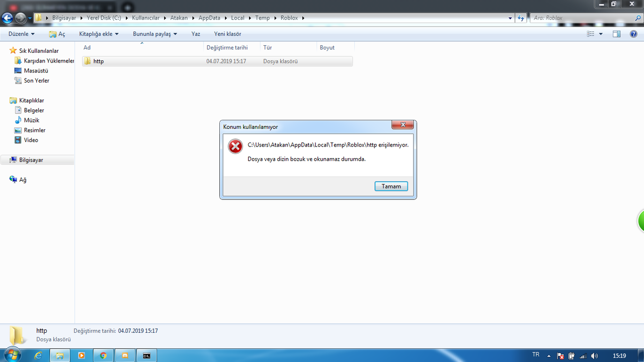Click the network signal tray icon

coord(583,355)
